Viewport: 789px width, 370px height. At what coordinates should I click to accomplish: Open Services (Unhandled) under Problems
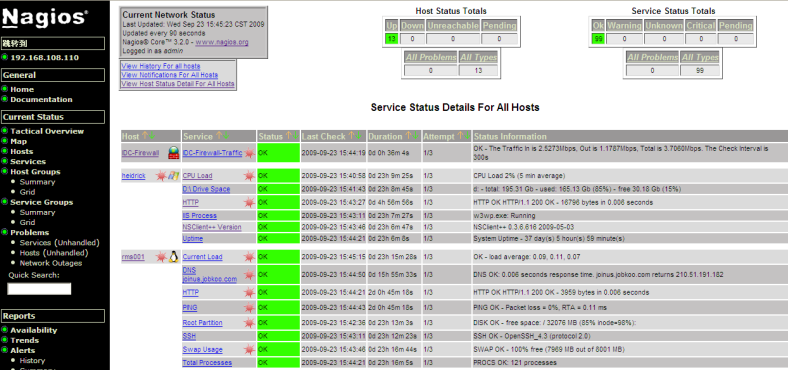59,243
